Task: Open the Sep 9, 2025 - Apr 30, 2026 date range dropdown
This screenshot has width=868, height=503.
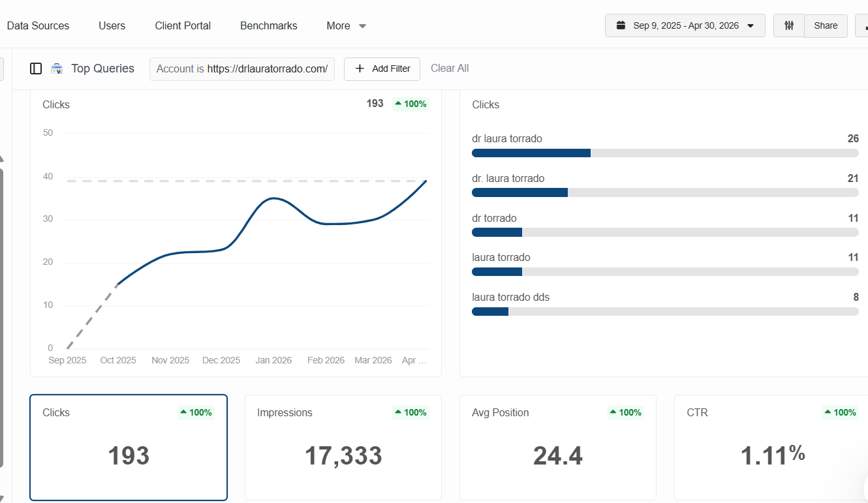Action: coord(685,25)
